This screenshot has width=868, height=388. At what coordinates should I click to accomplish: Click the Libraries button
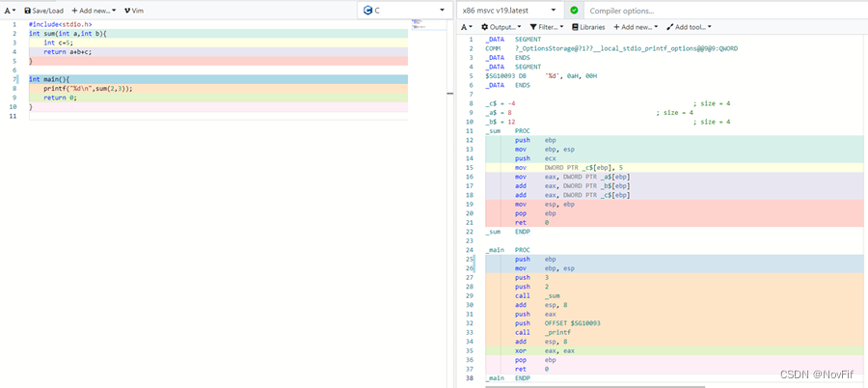(588, 27)
